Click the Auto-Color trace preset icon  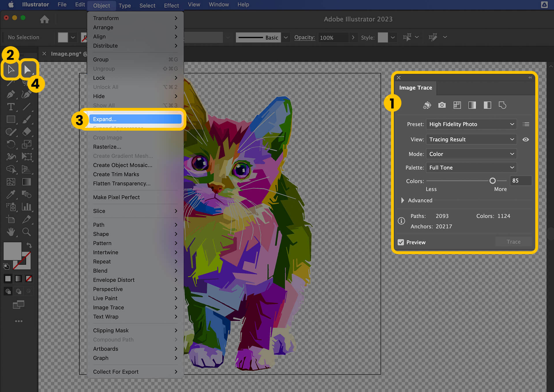427,105
